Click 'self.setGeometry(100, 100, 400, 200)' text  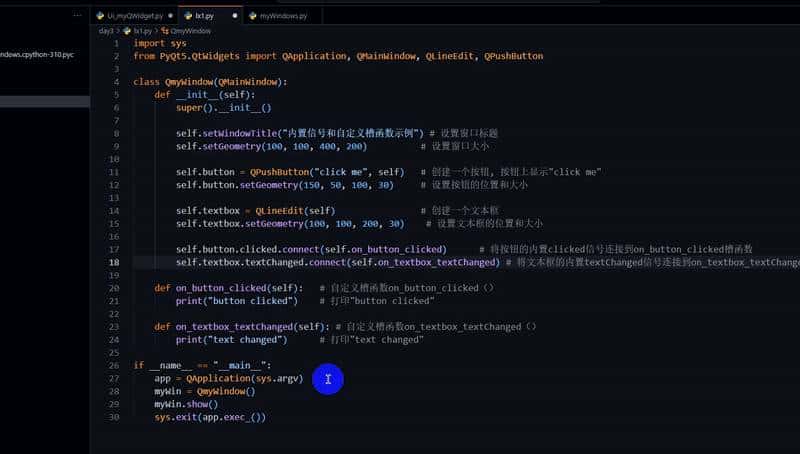coord(271,146)
